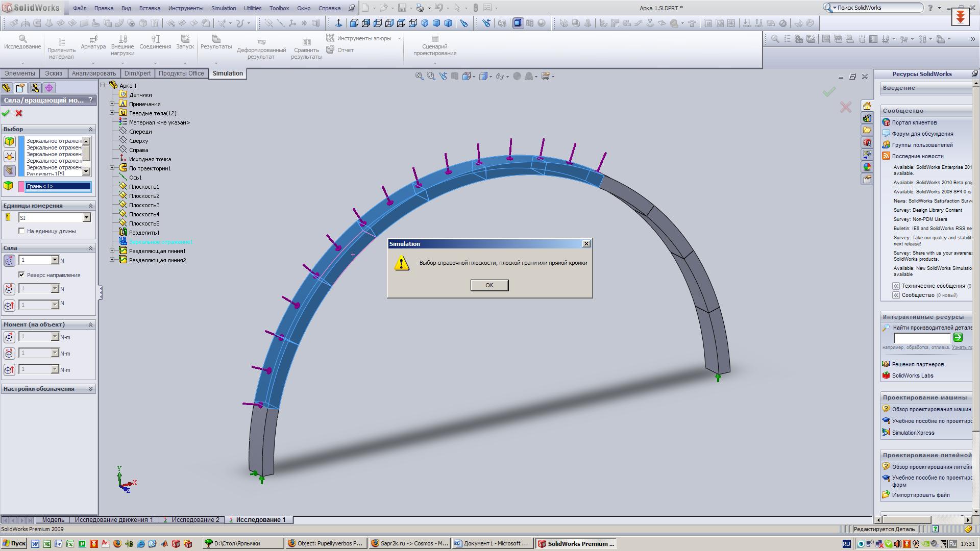Click the Сравнить результаты icon
The width and height of the screenshot is (980, 551).
[x=307, y=42]
